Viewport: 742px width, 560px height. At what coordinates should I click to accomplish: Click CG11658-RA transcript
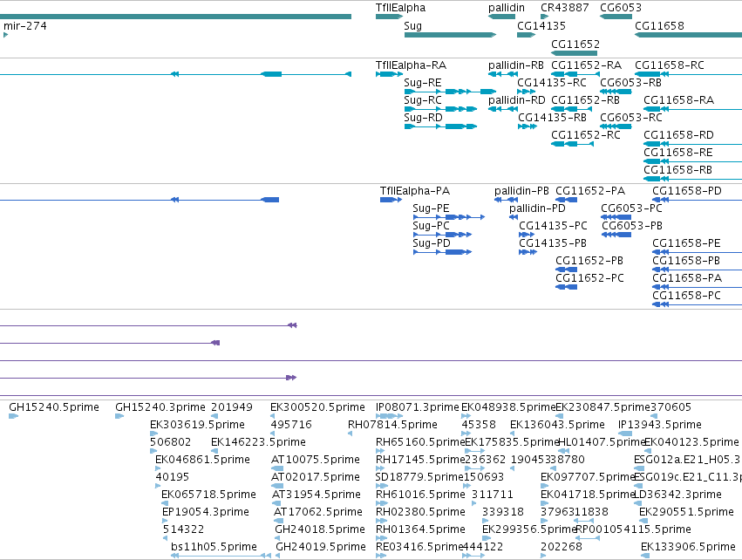point(693,109)
